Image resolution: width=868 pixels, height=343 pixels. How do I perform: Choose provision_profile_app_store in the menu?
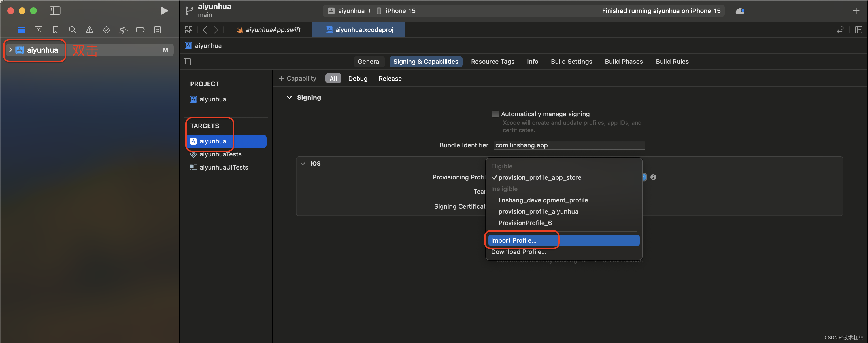563,178
